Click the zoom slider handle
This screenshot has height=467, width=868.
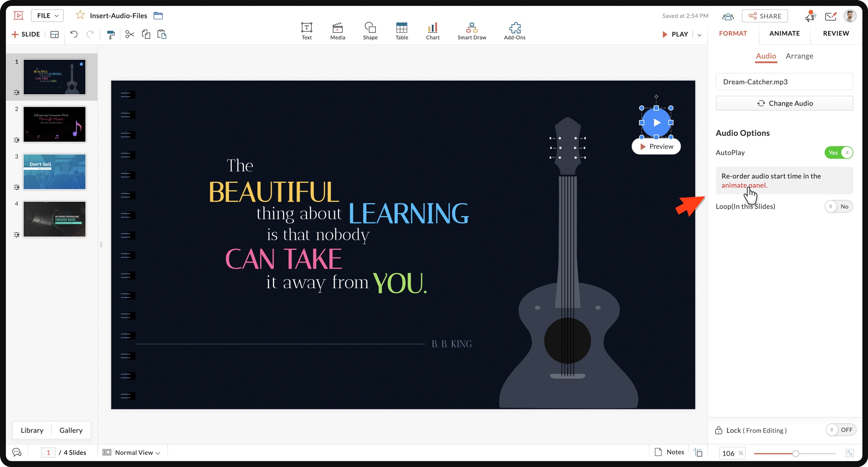(x=795, y=453)
